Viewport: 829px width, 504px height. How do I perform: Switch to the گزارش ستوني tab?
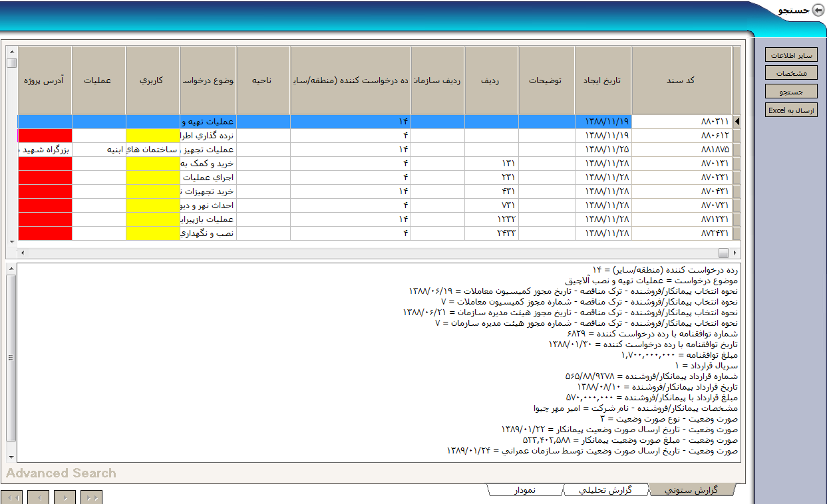click(x=692, y=490)
